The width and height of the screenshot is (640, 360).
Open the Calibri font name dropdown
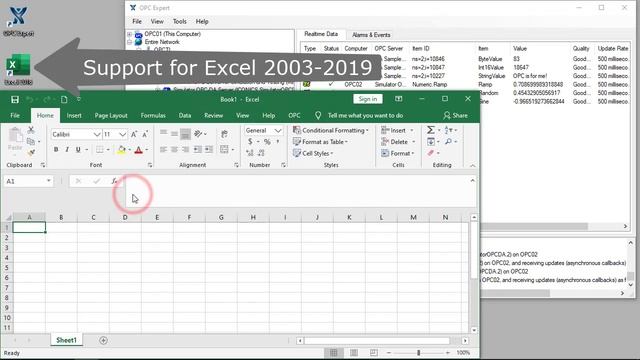pos(97,134)
